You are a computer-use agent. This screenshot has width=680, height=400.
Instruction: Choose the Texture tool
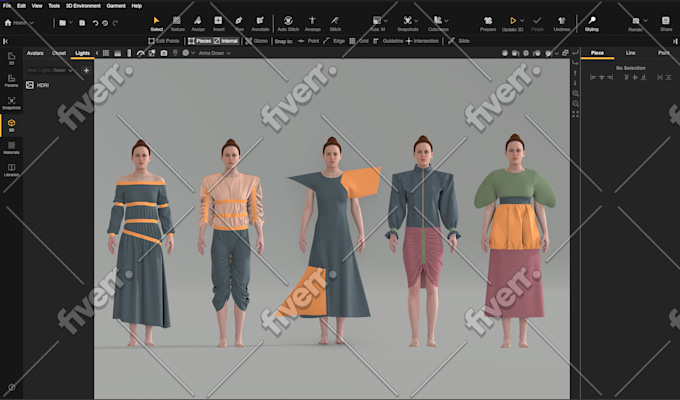(x=177, y=23)
